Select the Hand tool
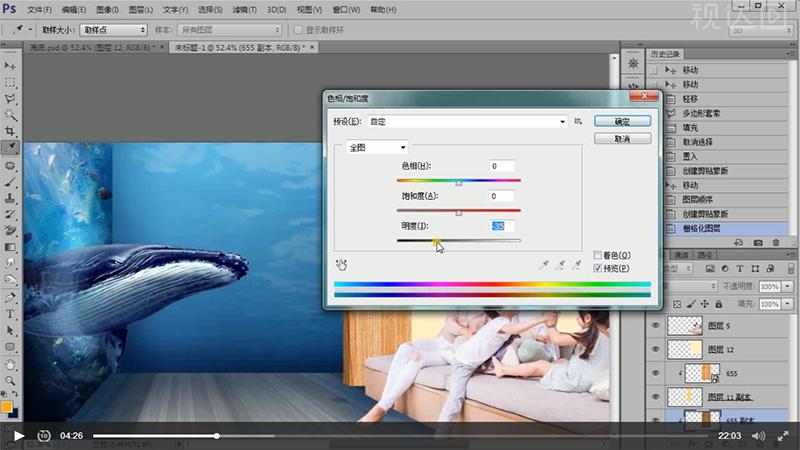 10,365
